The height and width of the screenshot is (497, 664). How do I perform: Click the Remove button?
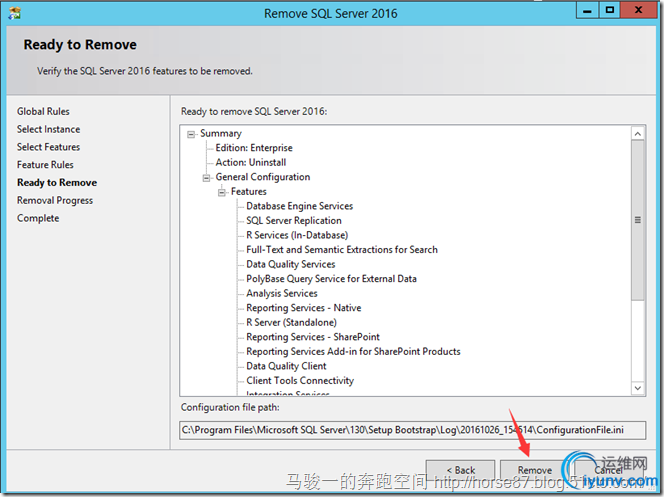pos(534,470)
